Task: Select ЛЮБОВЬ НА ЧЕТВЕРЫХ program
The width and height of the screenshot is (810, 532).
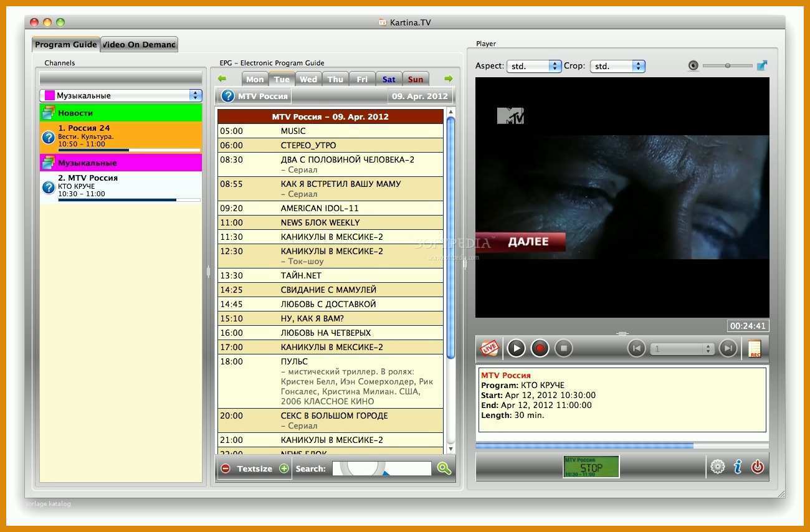Action: (x=330, y=333)
